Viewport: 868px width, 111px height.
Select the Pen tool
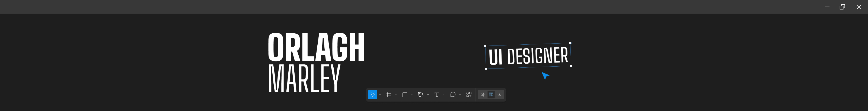coord(420,95)
